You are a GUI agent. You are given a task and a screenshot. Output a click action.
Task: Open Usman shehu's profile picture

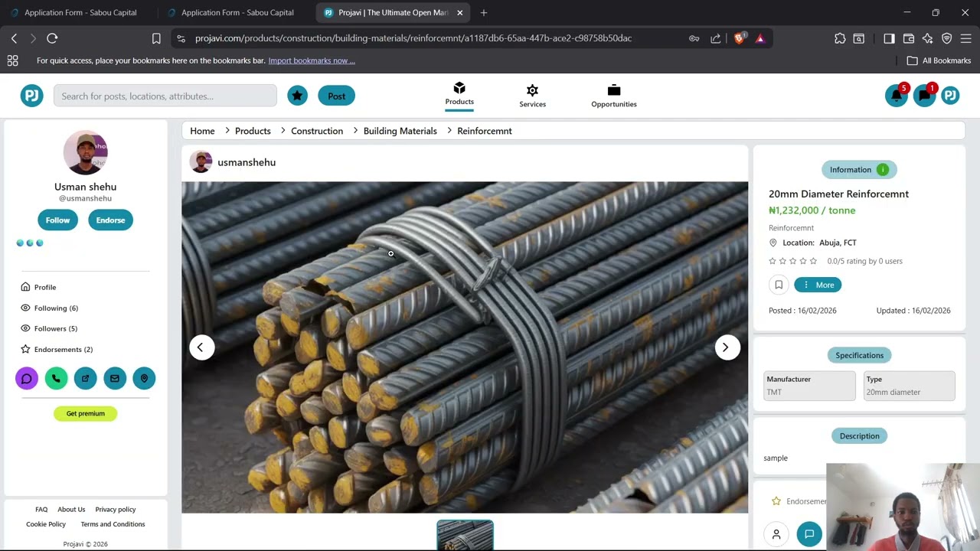pos(85,152)
